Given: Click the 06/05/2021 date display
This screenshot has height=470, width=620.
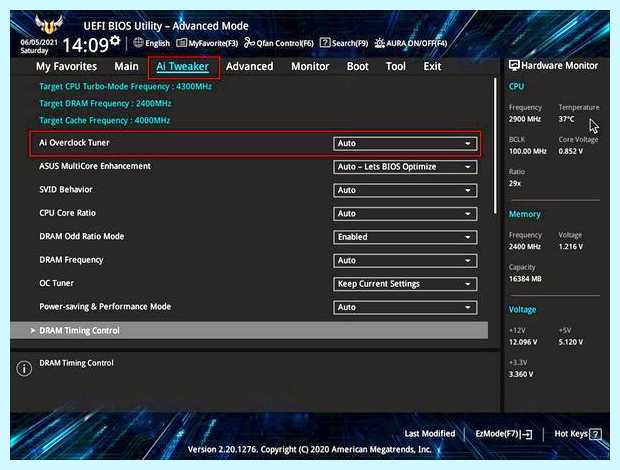Looking at the screenshot, I should [39, 42].
